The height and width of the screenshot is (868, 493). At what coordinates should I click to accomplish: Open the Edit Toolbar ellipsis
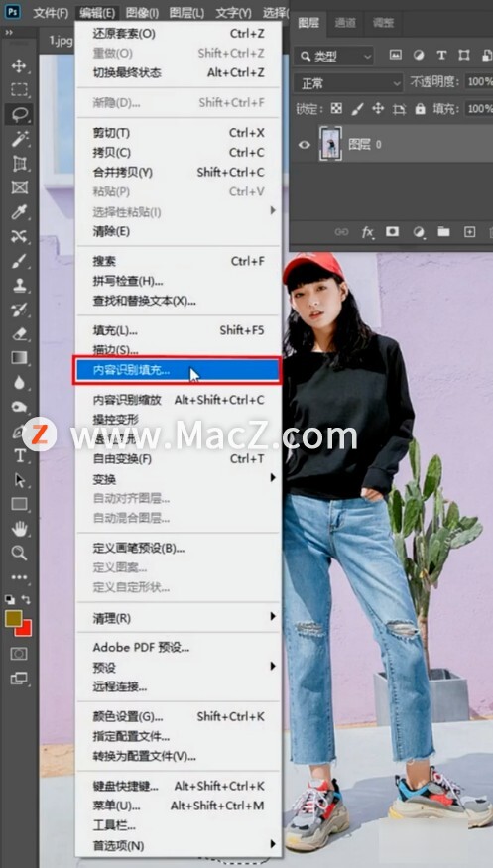(19, 576)
